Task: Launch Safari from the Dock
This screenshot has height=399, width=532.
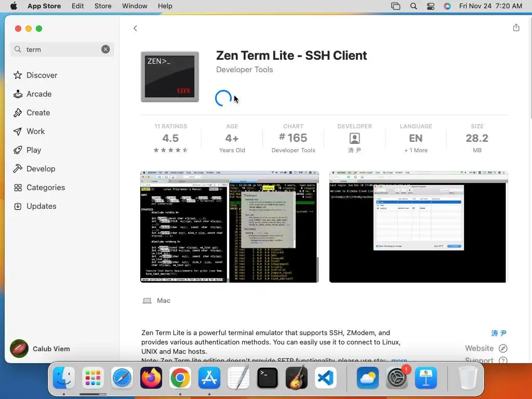Action: click(122, 378)
